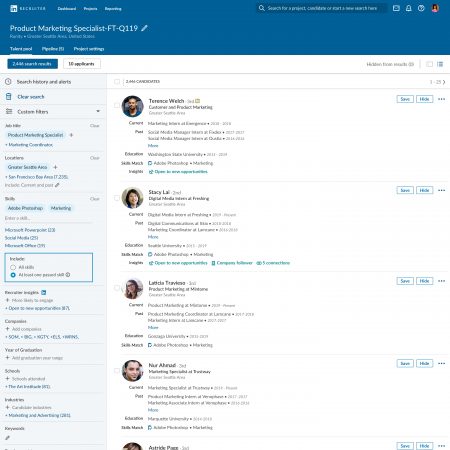Remove the Adobe Photoshop skill chip
The width and height of the screenshot is (450, 450).
tap(25, 208)
